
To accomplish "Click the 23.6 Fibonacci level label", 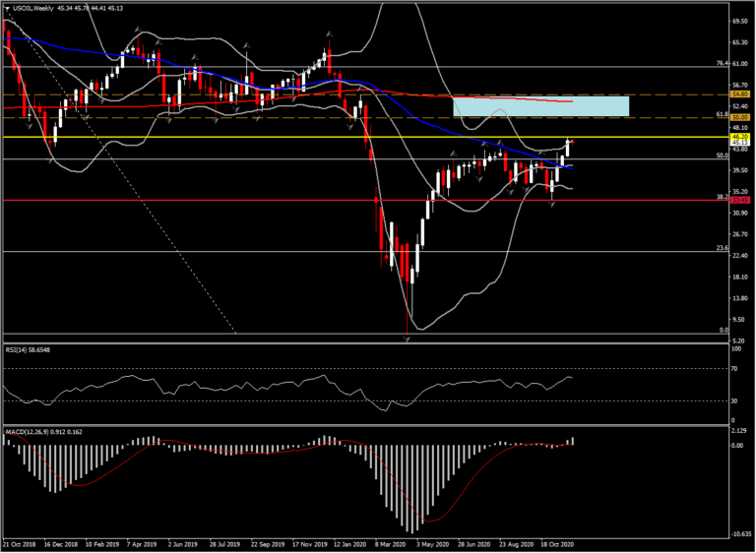I will pyautogui.click(x=722, y=248).
